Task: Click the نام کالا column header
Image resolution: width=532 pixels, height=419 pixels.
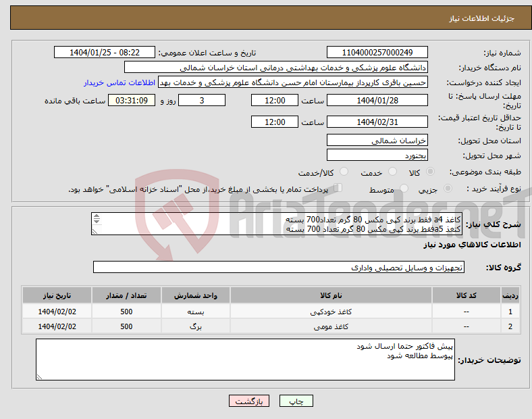Action: [x=331, y=295]
